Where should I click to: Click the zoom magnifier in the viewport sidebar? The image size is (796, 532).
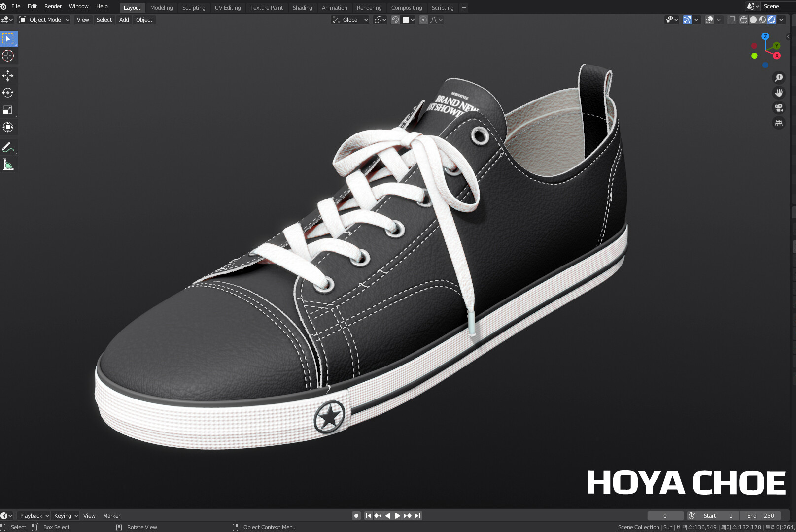coord(779,77)
